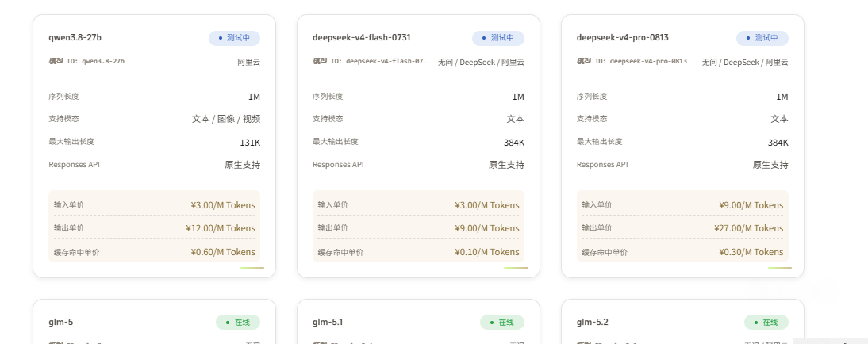Click the 在线 badge on glm-5.1 card

502,323
